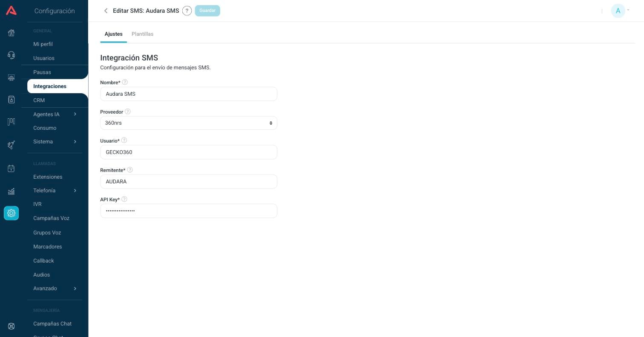Image resolution: width=644 pixels, height=337 pixels.
Task: Open the calendar icon in sidebar
Action: tap(11, 168)
